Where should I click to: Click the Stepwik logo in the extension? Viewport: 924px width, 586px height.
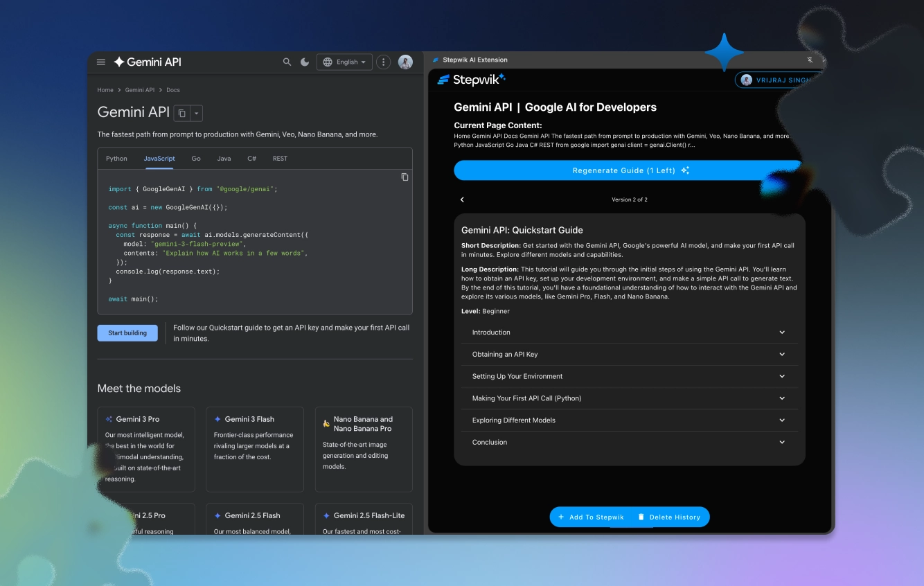point(471,80)
